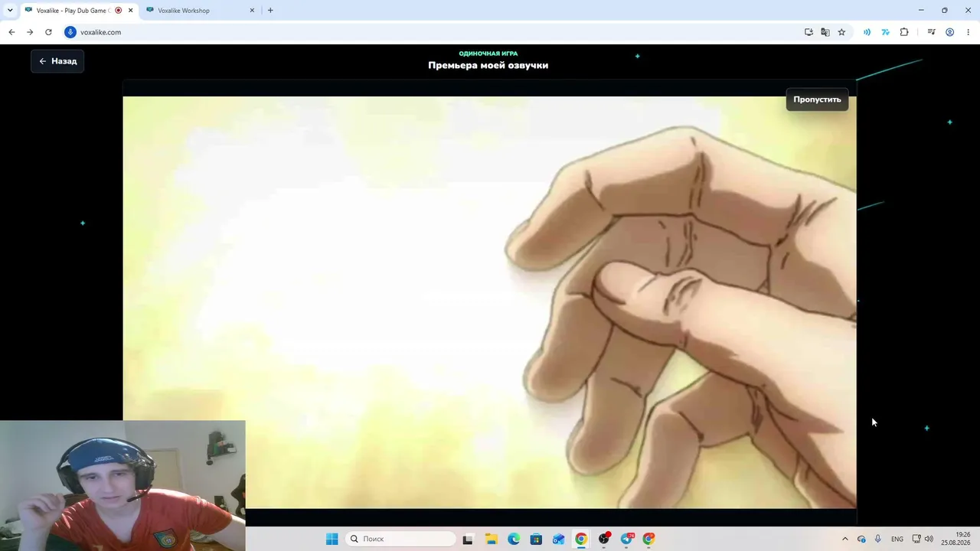Open the Chrome three-dot menu
Image resolution: width=980 pixels, height=551 pixels.
click(x=969, y=32)
